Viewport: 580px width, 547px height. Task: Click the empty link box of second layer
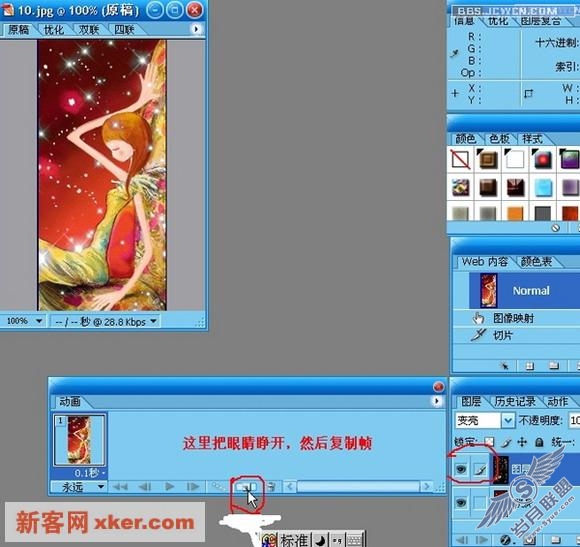click(x=480, y=502)
